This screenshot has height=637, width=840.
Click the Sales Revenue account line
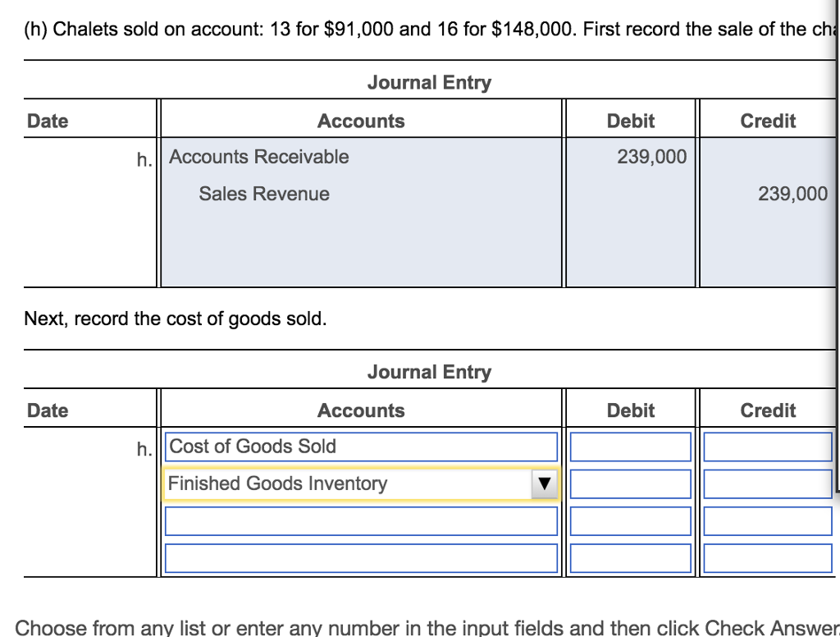point(264,194)
